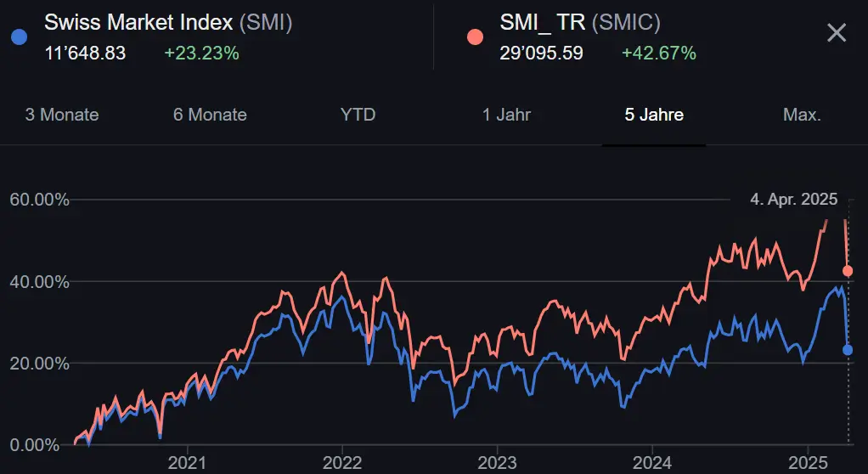Click the 2023 x-axis label
868x474 pixels.
(x=497, y=462)
